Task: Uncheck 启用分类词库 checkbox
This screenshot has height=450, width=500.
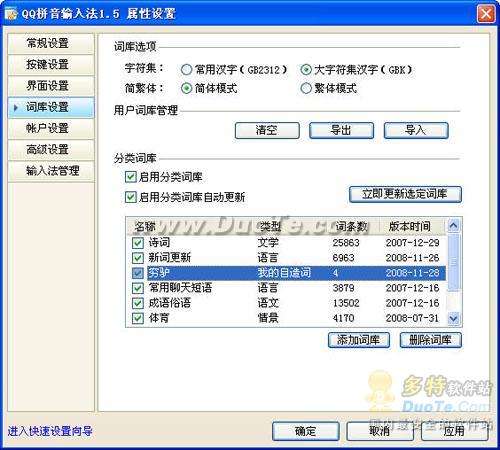Action: tap(130, 177)
